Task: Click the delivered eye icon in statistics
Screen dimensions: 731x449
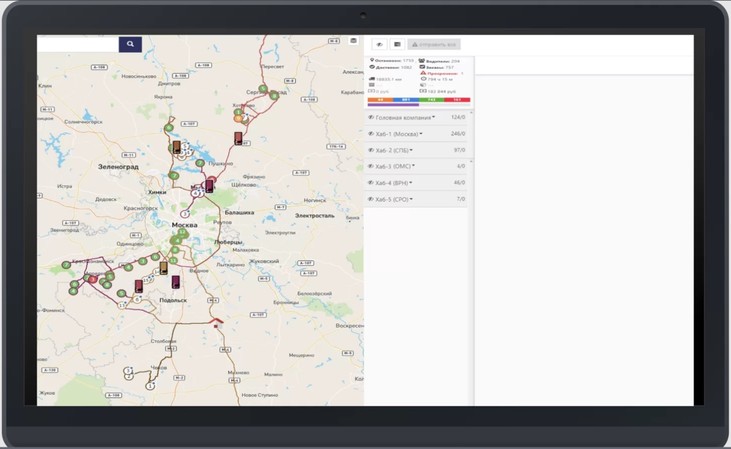Action: click(372, 67)
